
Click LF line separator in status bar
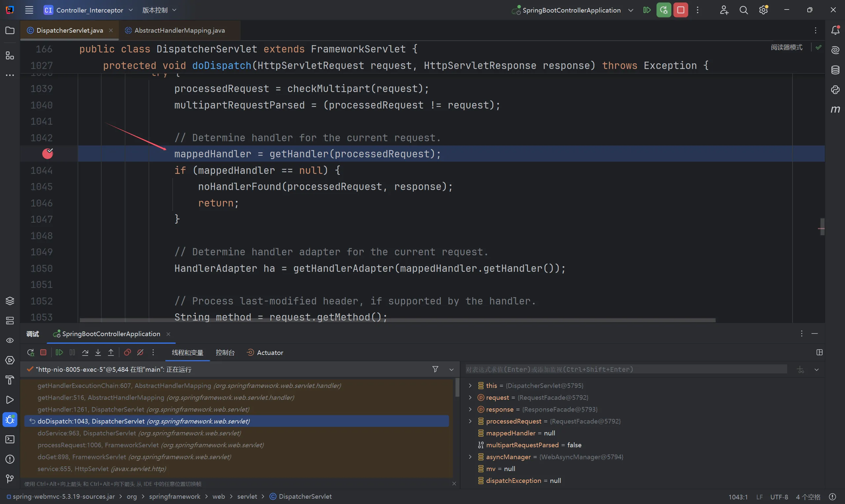click(760, 497)
